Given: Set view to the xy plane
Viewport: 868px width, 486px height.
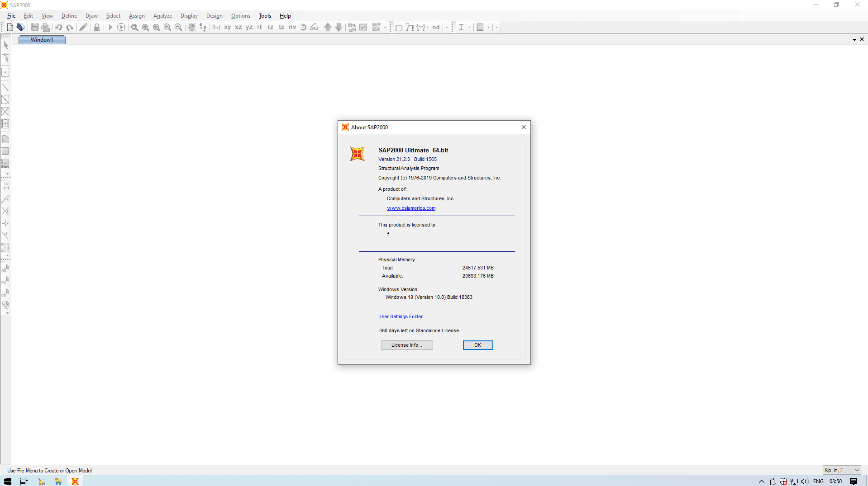Looking at the screenshot, I should [227, 27].
